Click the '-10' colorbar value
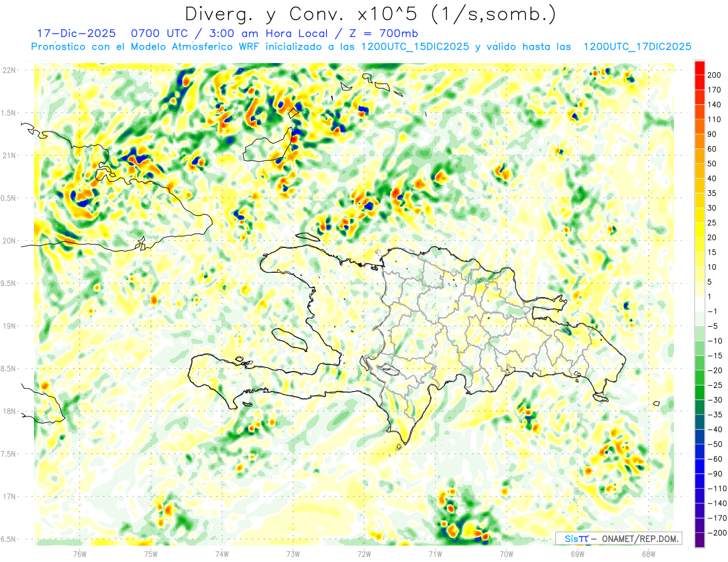 714,341
